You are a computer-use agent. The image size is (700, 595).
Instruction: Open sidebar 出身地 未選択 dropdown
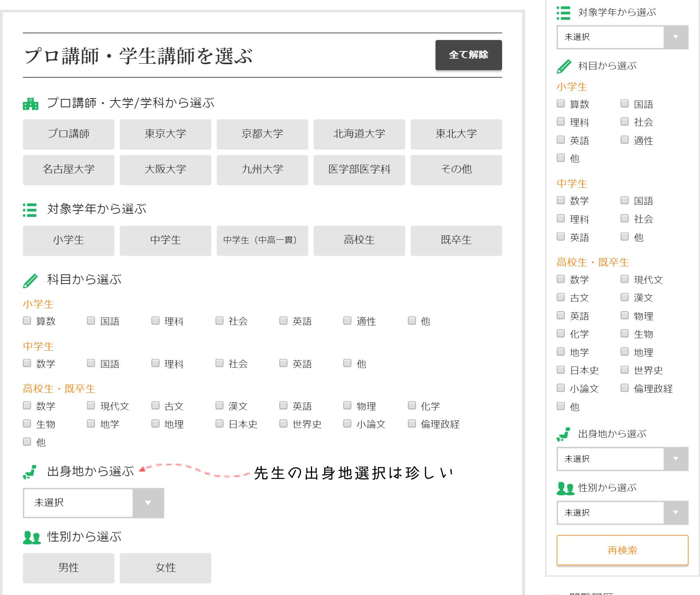point(623,459)
